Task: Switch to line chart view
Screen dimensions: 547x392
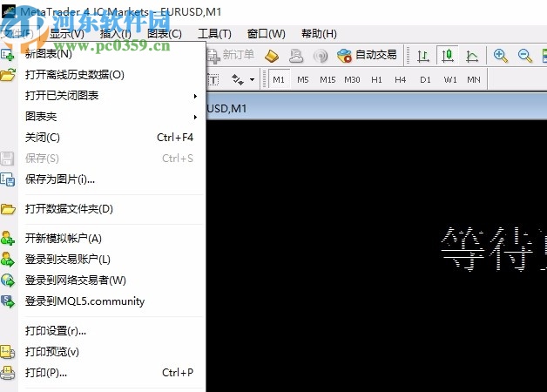Action: coord(471,56)
